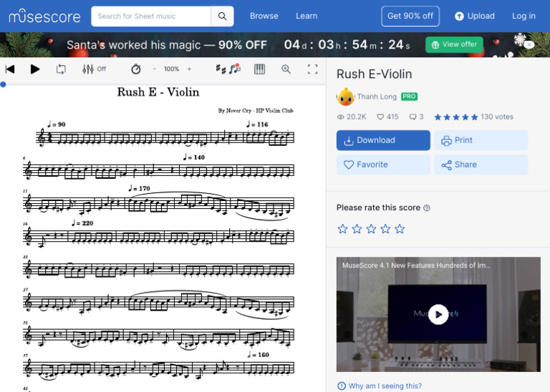Enter fullscreen score view
The image size is (550, 392).
[312, 69]
